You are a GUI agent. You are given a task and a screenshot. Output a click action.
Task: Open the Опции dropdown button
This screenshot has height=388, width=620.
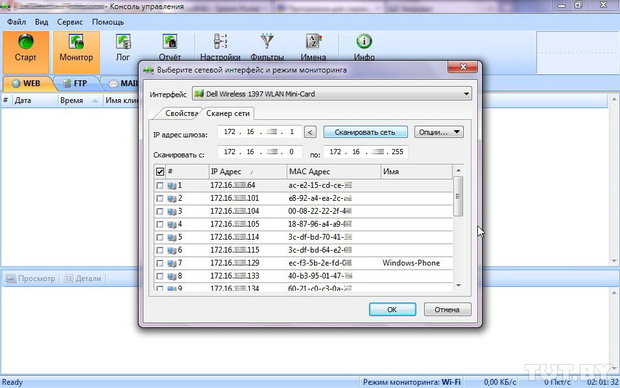pyautogui.click(x=439, y=132)
